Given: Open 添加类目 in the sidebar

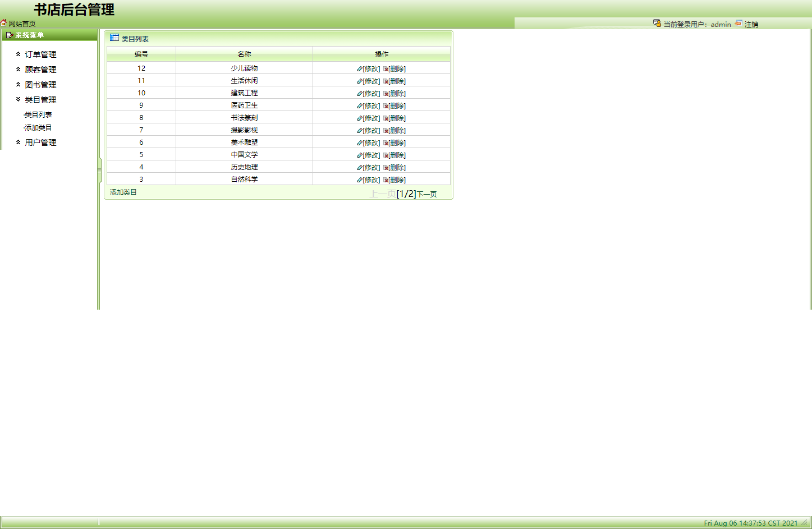Looking at the screenshot, I should click(38, 128).
